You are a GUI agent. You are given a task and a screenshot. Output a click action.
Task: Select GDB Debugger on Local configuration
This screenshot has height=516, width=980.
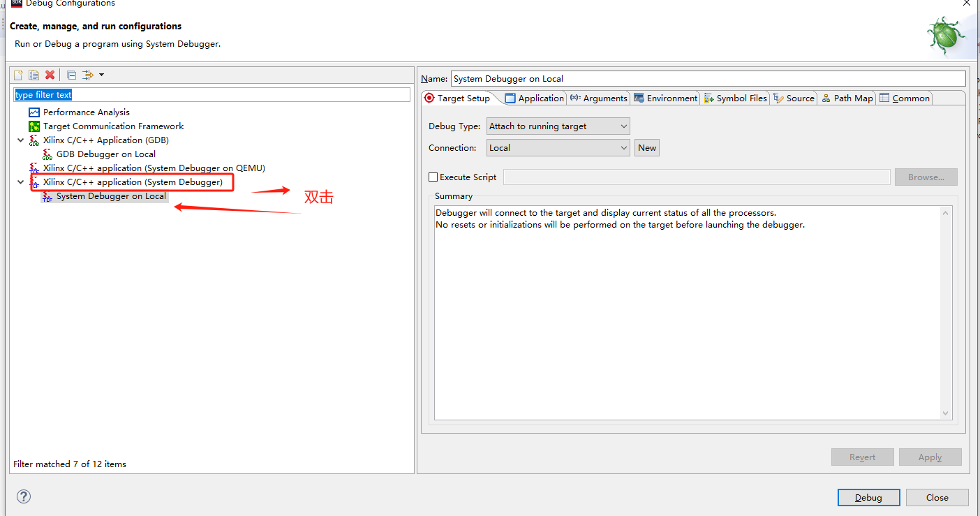105,154
